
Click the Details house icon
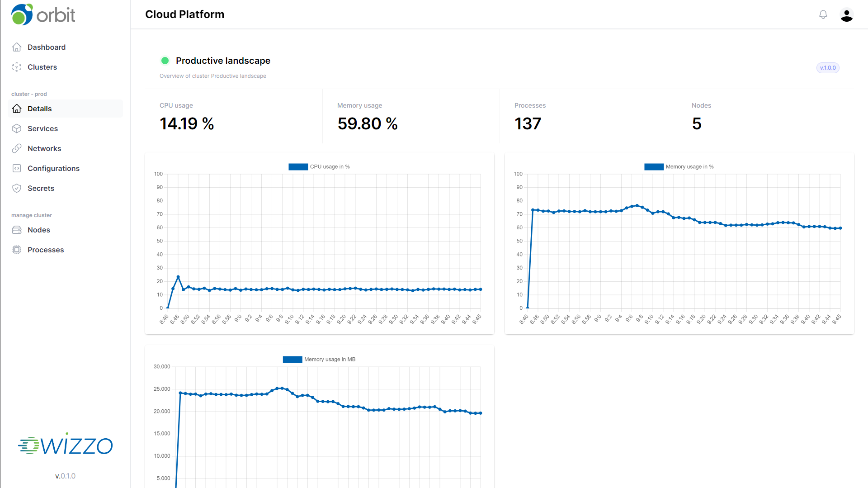coord(17,109)
